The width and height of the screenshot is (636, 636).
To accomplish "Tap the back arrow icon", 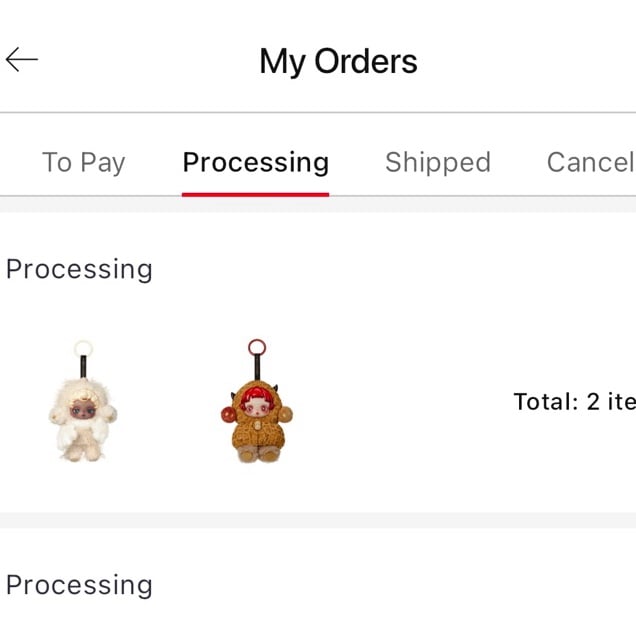I will [x=22, y=60].
